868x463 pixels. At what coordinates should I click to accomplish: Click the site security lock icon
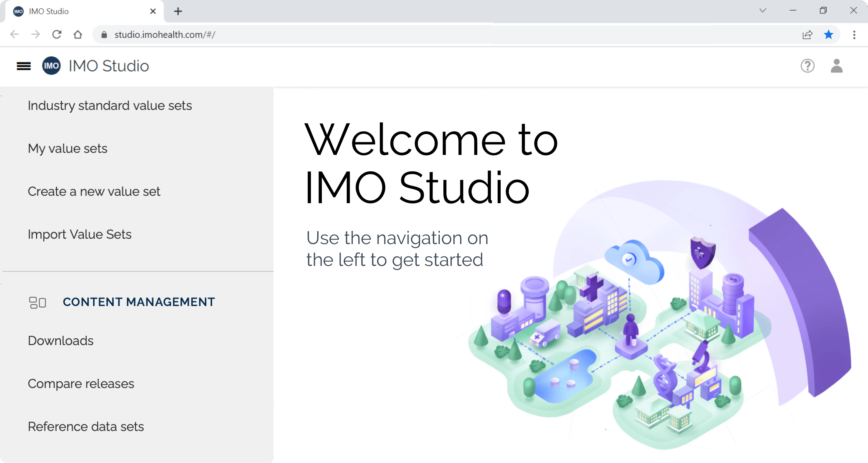coord(104,34)
